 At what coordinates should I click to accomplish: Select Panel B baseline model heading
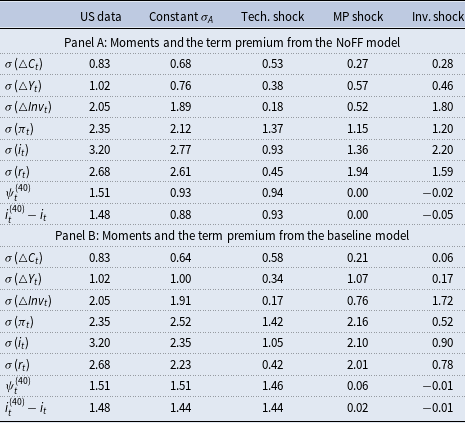coord(232,236)
